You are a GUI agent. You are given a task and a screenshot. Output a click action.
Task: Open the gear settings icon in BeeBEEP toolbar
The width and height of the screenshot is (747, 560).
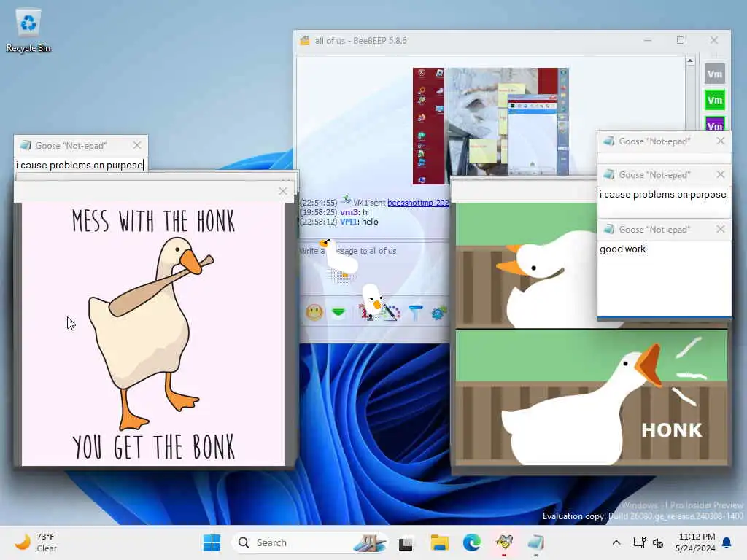click(x=438, y=313)
